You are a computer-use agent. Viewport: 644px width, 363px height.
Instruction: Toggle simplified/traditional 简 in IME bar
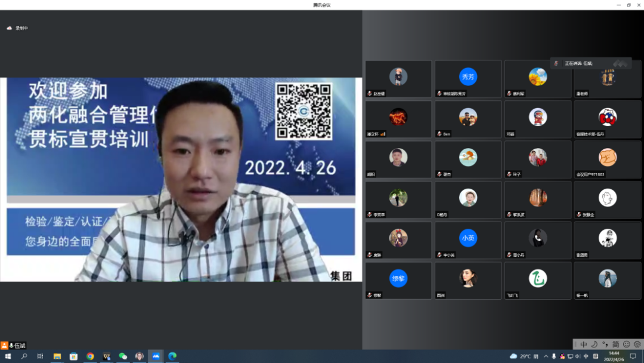[615, 344]
